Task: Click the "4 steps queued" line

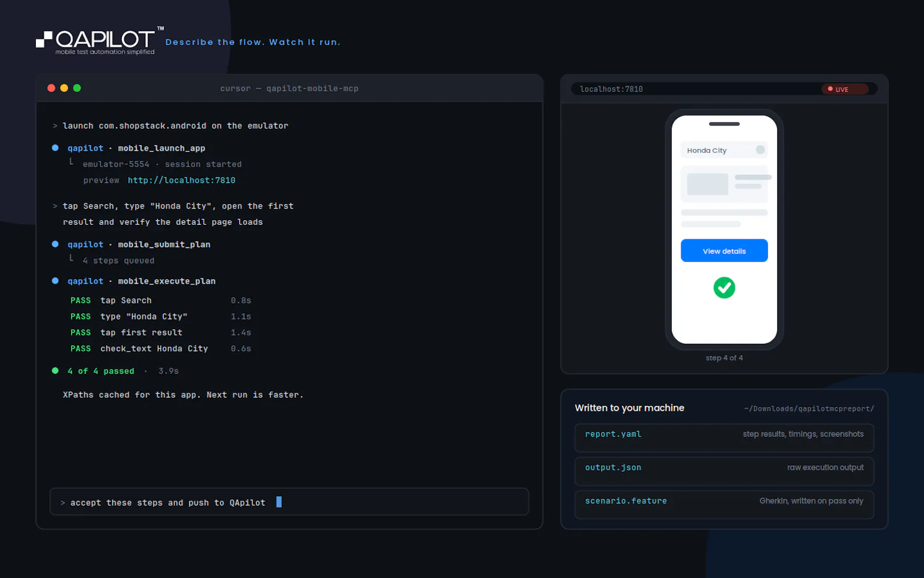Action: click(x=118, y=261)
